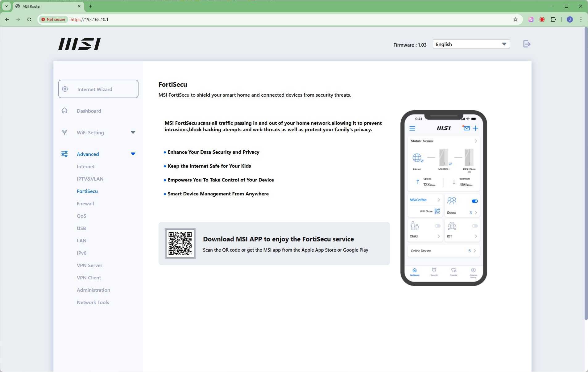Open the Firewall menu item
This screenshot has width=588, height=372.
coord(85,204)
